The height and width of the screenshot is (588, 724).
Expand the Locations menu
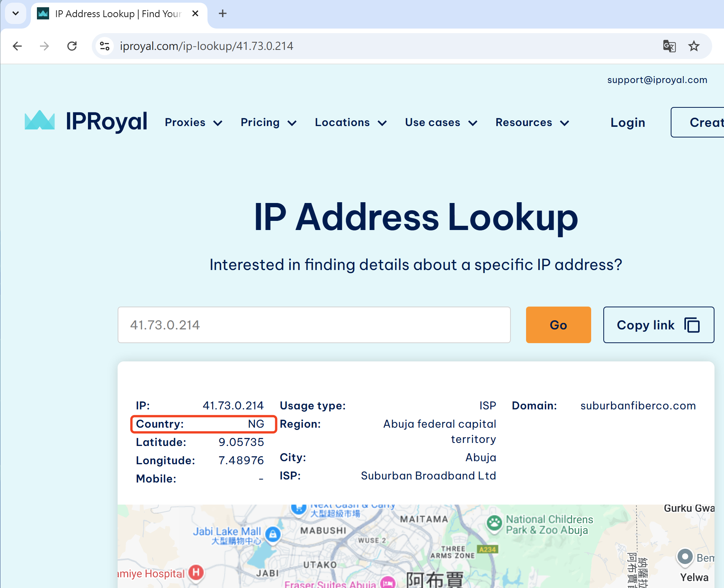point(351,123)
